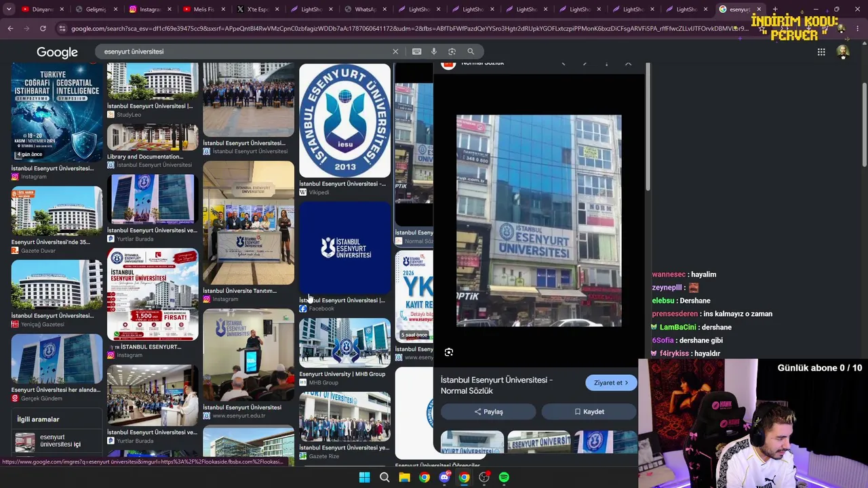Open the Google apps grid

tap(821, 52)
